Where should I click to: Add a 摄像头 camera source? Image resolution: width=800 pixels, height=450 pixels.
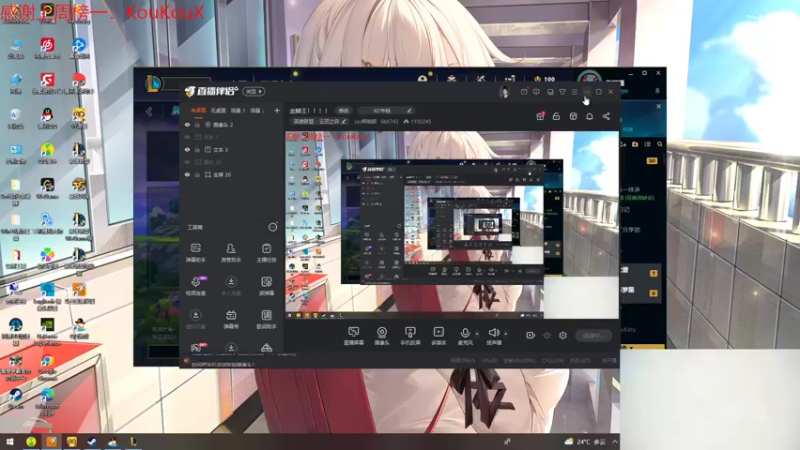(382, 336)
